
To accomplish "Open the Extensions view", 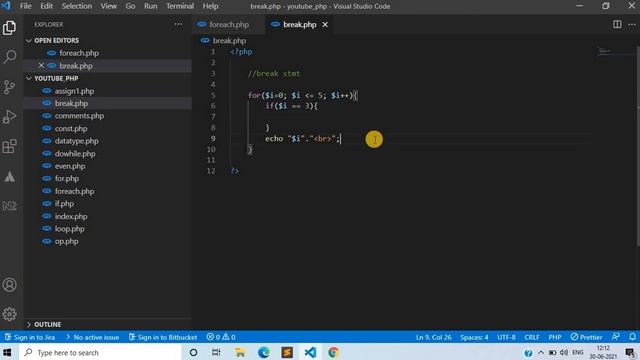I will pyautogui.click(x=9, y=146).
